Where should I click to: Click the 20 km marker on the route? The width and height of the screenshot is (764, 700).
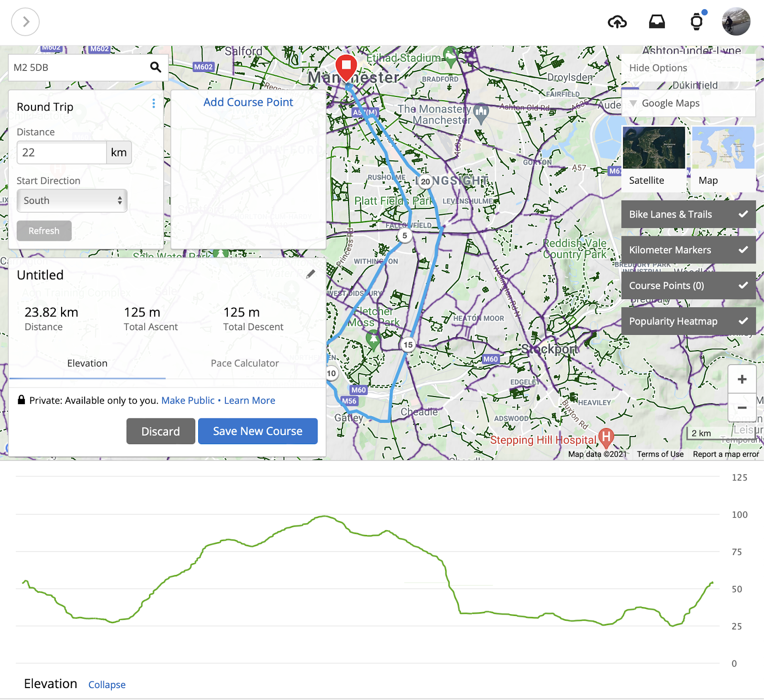tap(425, 181)
